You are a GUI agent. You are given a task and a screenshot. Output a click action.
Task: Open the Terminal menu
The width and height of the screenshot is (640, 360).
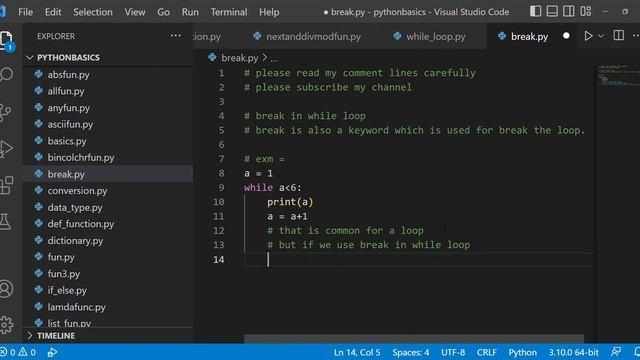click(x=229, y=12)
